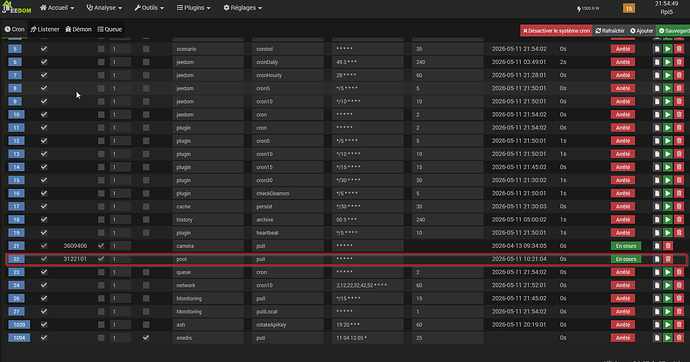
Task: Click PID 3609406 in camera row
Action: tap(75, 246)
